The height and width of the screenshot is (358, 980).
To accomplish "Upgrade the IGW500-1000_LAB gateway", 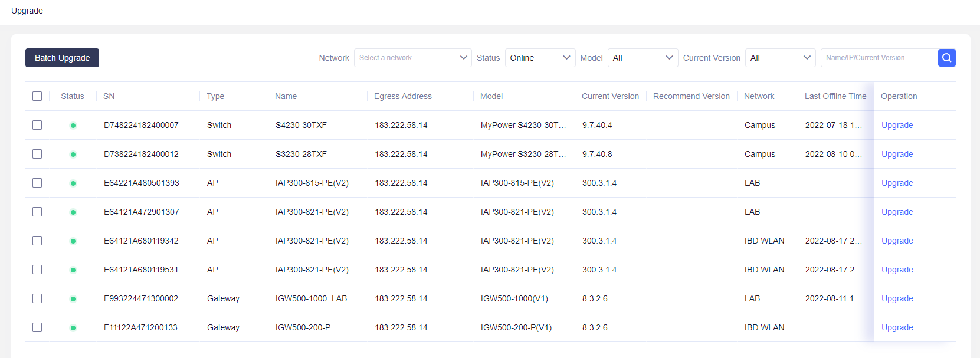I will pos(897,298).
